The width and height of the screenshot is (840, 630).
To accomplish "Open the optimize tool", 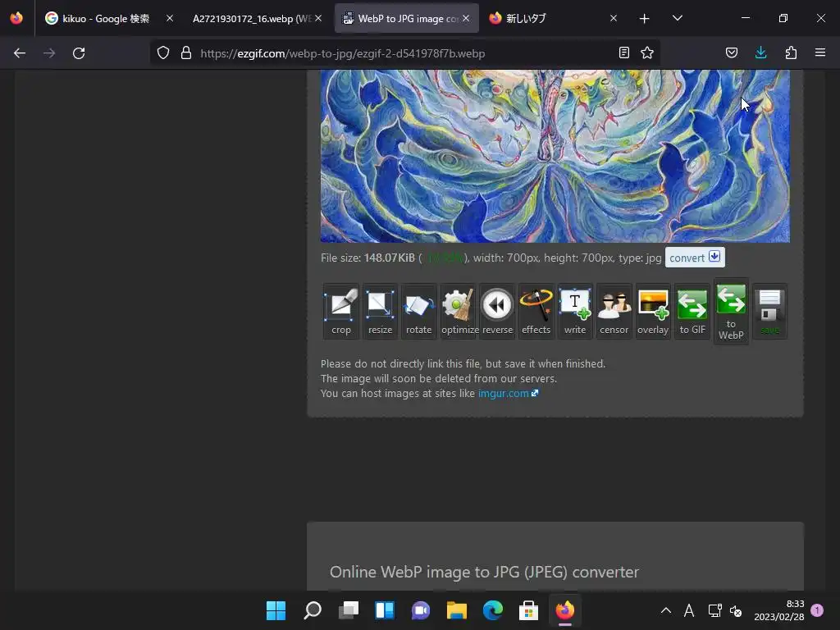I will click(458, 312).
